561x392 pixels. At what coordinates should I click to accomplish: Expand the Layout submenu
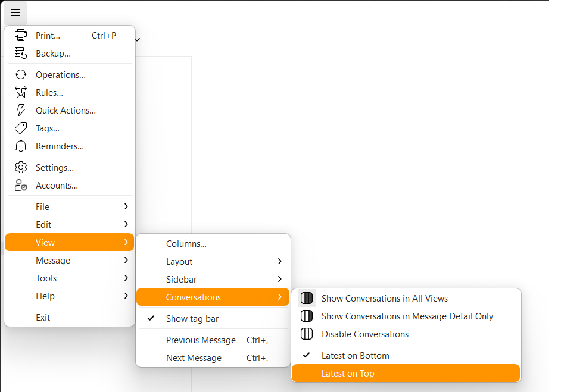coord(213,262)
